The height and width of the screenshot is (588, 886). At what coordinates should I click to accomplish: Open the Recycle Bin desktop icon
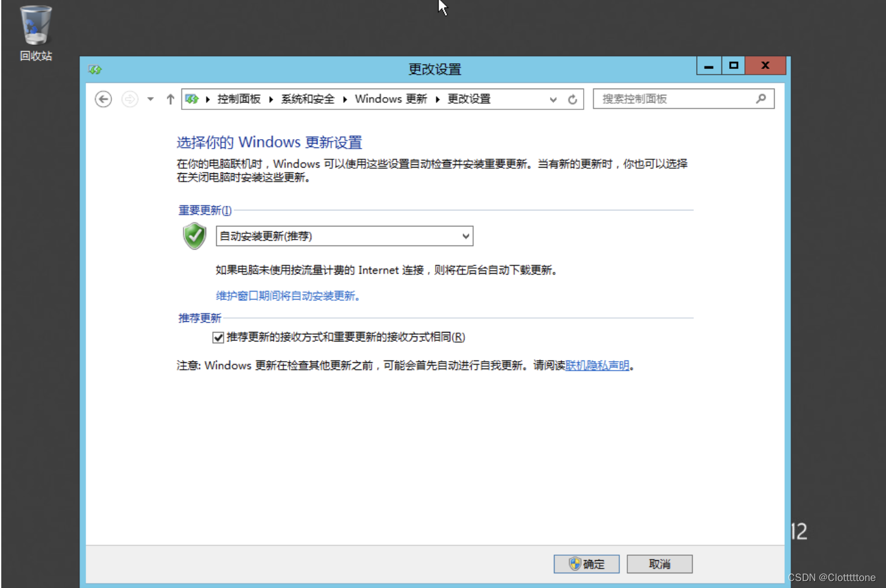35,34
